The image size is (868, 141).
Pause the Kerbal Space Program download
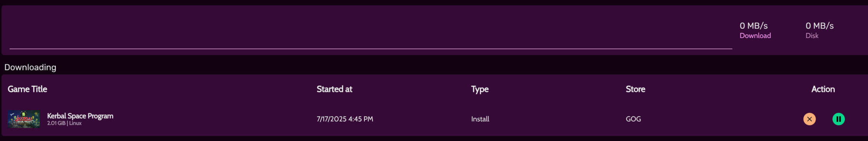click(x=839, y=119)
